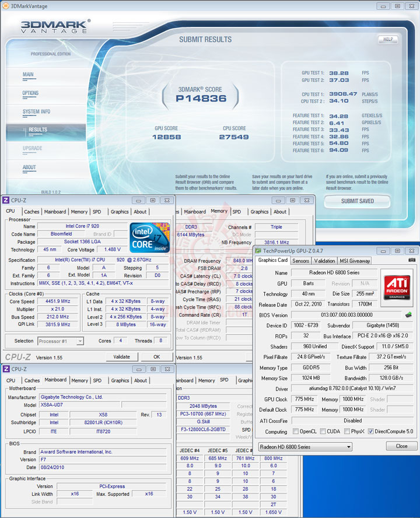Click the Driver version field in GPU-Z

pos(352,388)
